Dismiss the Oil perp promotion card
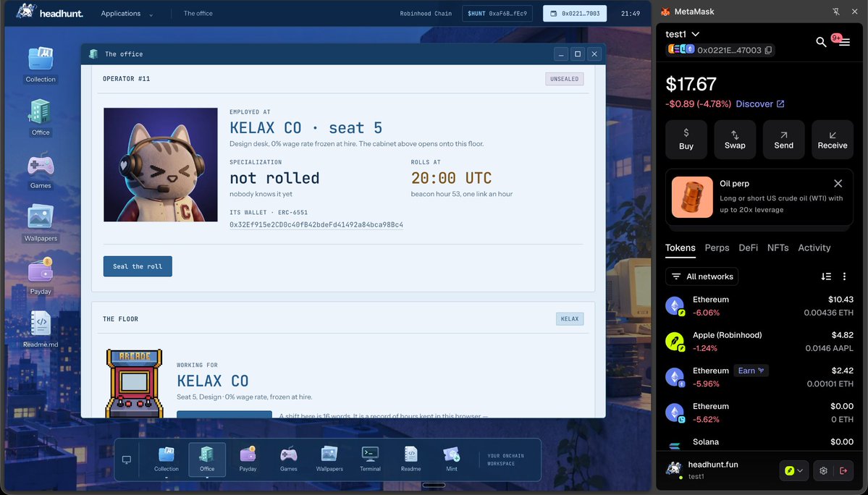868x495 pixels. pos(838,183)
